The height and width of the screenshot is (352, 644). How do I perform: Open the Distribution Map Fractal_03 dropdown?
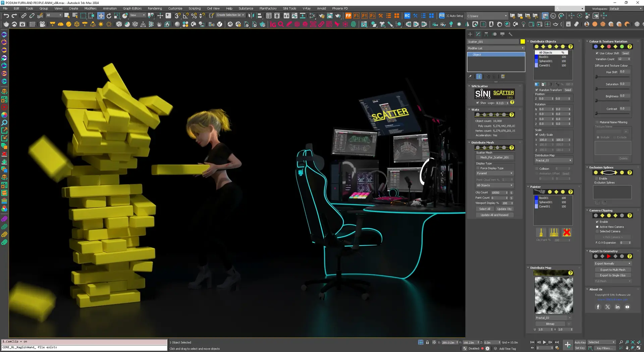click(x=553, y=161)
